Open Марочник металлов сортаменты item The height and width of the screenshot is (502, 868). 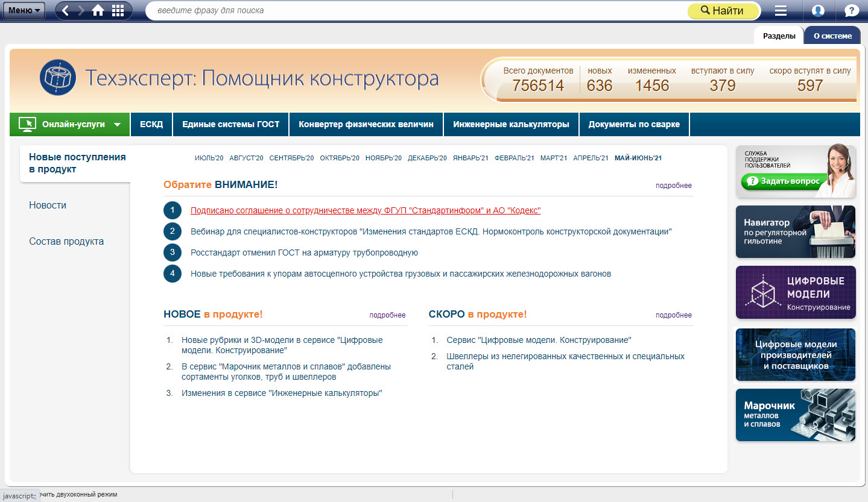(287, 372)
